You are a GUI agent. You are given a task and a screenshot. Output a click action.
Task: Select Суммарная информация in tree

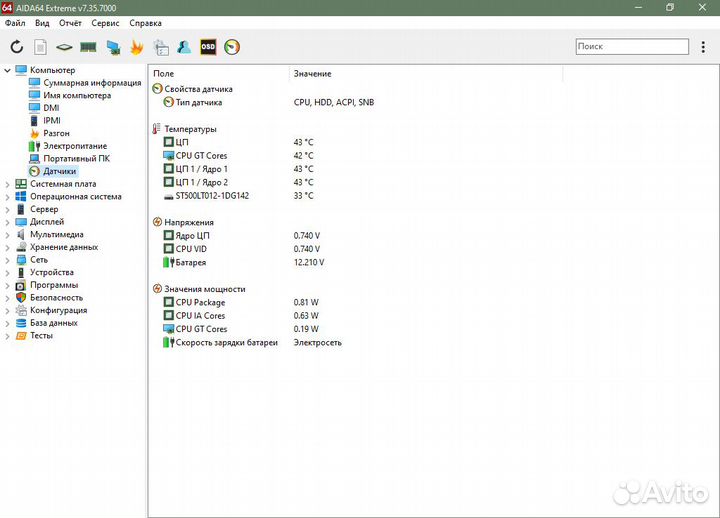[x=92, y=83]
